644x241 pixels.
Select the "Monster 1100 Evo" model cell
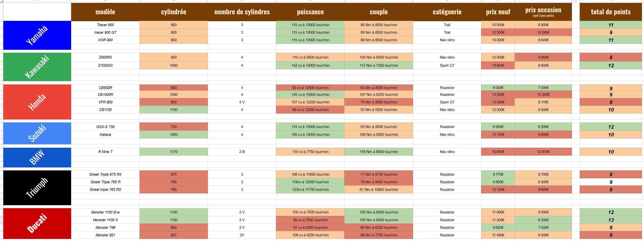[x=105, y=212]
